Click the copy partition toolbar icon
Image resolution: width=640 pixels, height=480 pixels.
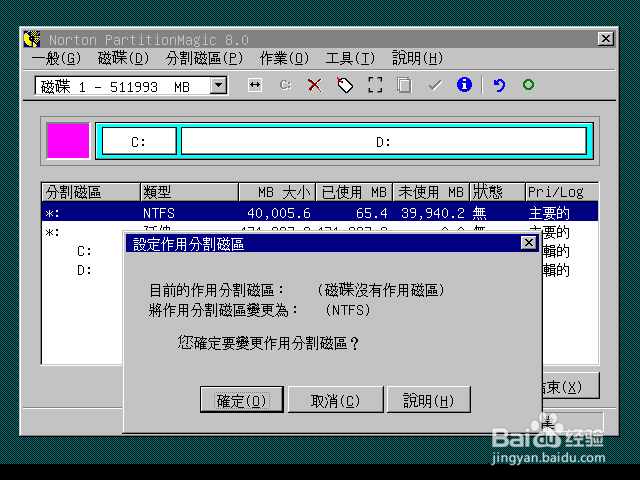pyautogui.click(x=404, y=85)
